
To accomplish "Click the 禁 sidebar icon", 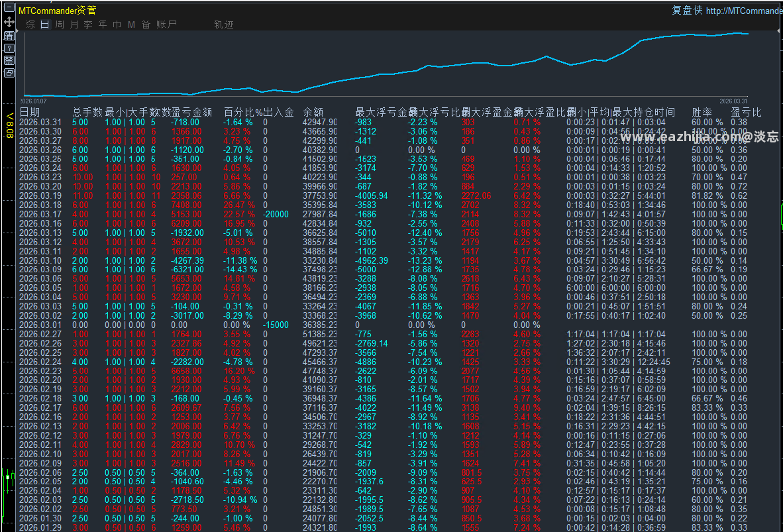I will tap(9, 60).
